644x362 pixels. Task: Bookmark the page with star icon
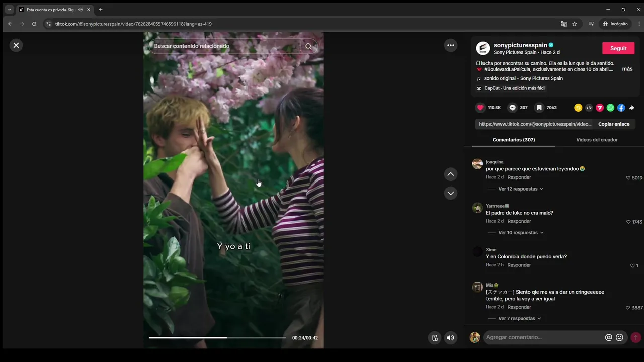pos(575,24)
